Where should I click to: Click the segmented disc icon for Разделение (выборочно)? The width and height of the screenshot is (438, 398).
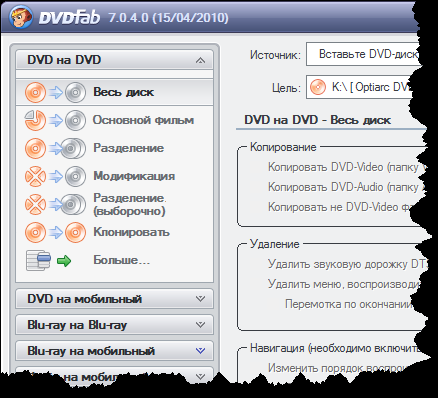(x=35, y=204)
